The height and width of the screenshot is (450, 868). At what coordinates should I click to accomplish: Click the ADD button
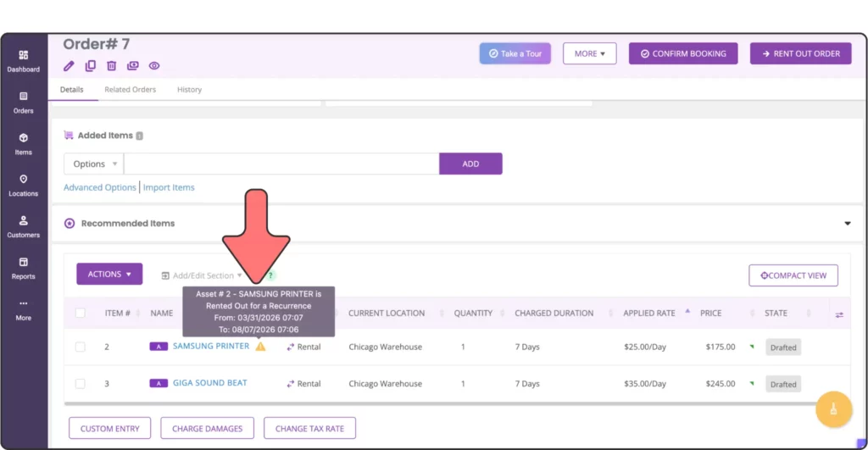click(x=470, y=164)
